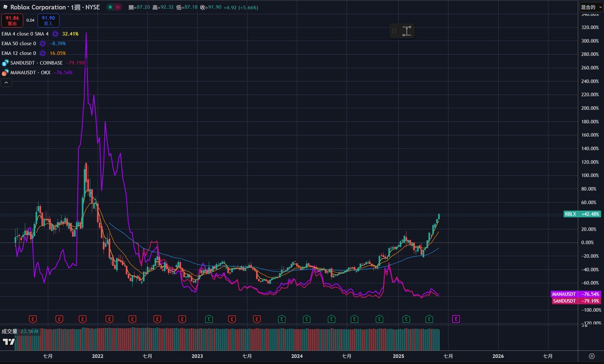This screenshot has height=364, width=604.
Task: Click the 100.00% label on price axis
Action: (590, 175)
